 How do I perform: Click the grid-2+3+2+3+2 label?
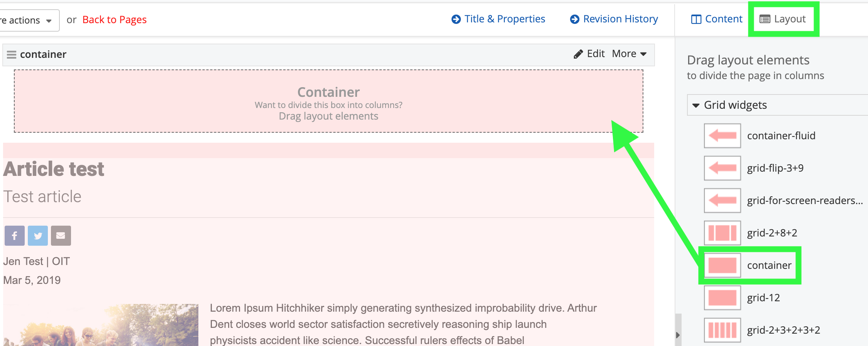click(783, 330)
